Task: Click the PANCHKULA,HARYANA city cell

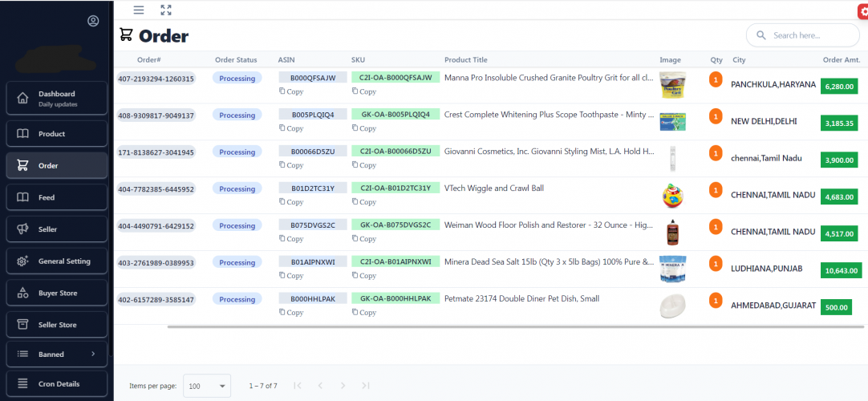Action: pos(773,84)
